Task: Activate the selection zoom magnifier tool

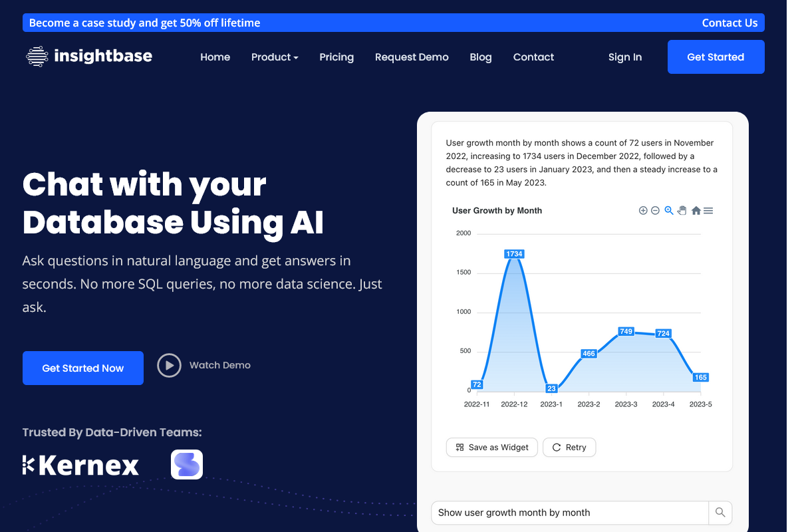Action: (x=668, y=210)
